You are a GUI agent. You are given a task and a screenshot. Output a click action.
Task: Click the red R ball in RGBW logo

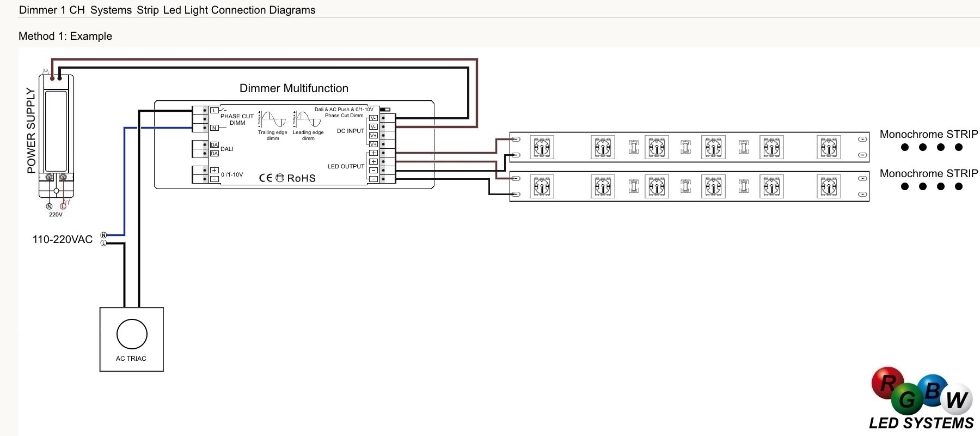coord(887,382)
